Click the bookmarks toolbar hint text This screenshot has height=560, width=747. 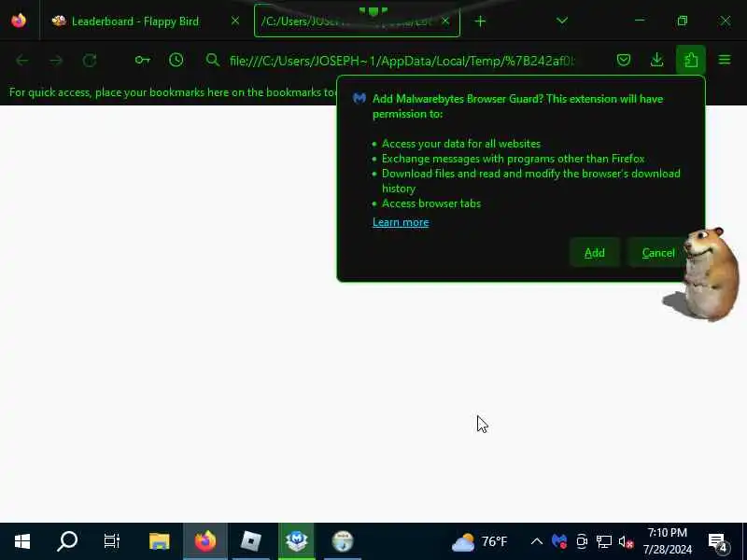tap(173, 92)
